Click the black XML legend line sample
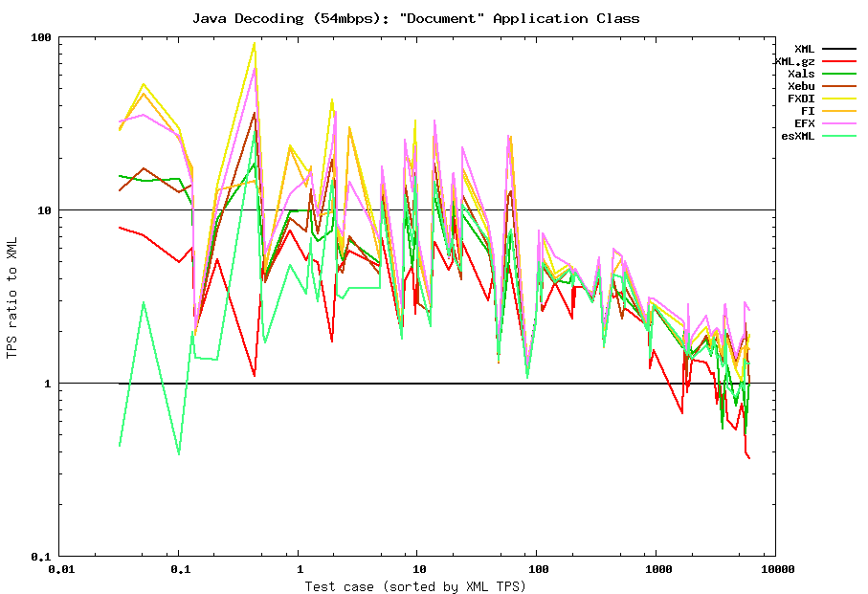Screen dimensions: 868x594 (838, 49)
